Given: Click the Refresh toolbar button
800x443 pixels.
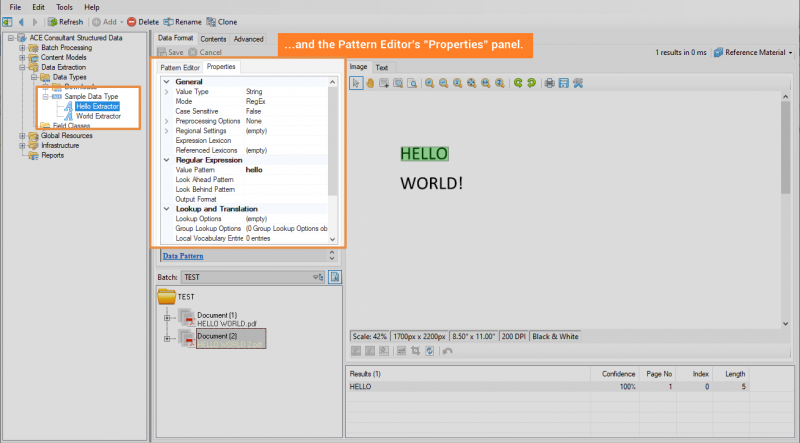Looking at the screenshot, I should point(65,21).
